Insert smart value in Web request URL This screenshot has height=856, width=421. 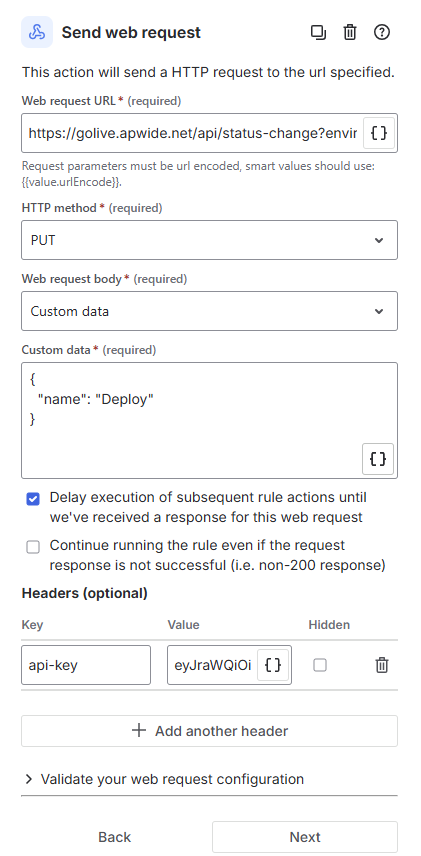pos(379,133)
